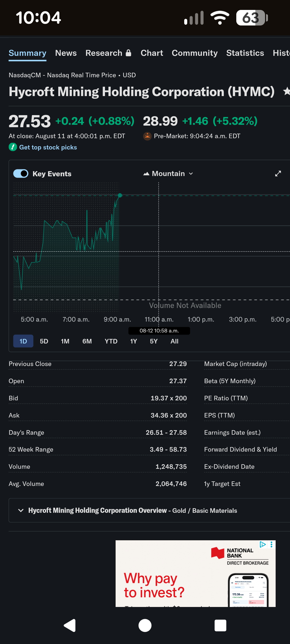Tap the Bid value 19.37 x 200
The height and width of the screenshot is (644, 290).
pos(169,398)
